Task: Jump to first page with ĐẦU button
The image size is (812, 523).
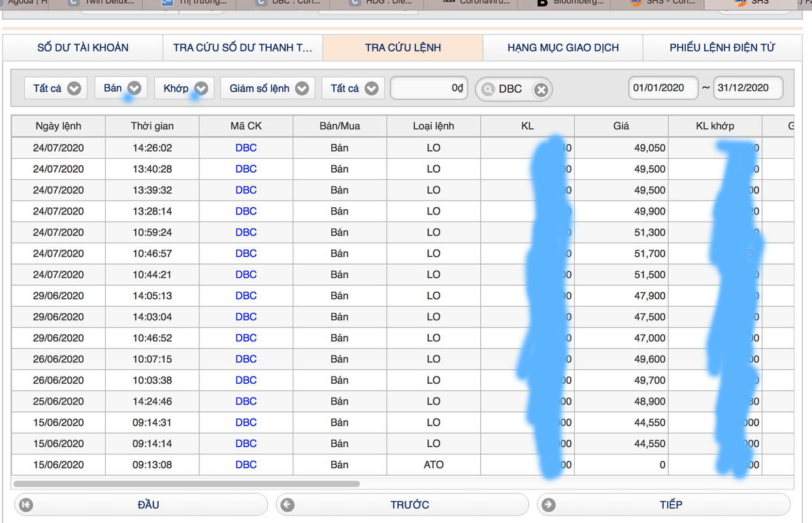Action: 141,505
